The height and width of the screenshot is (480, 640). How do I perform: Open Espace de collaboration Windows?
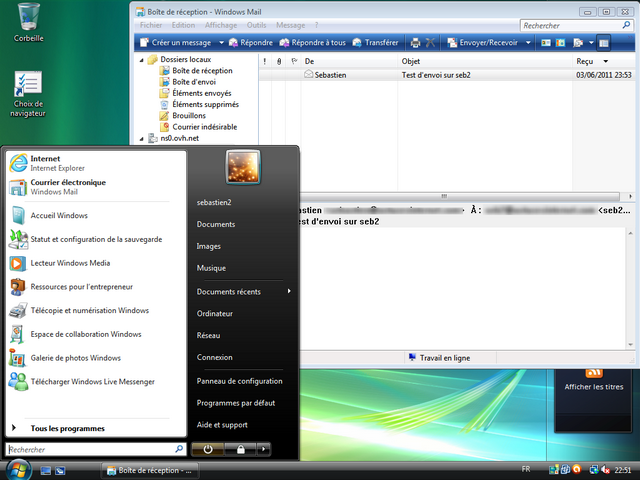pyautogui.click(x=96, y=334)
